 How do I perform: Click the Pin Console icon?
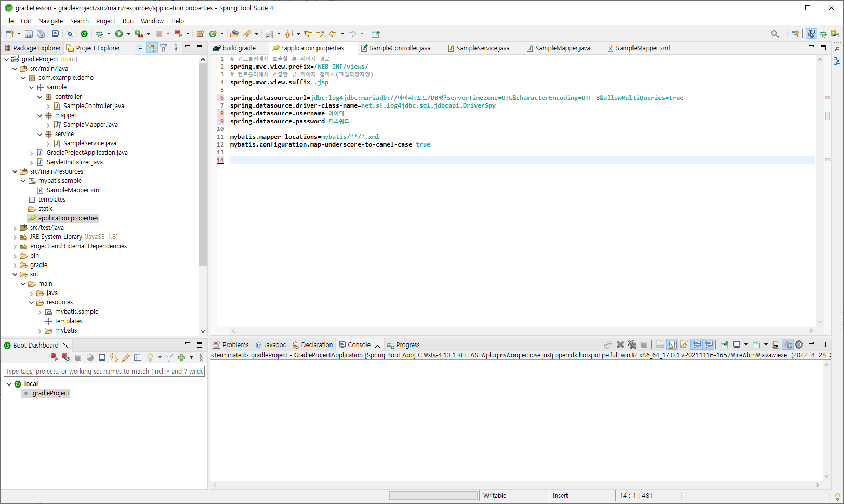724,344
